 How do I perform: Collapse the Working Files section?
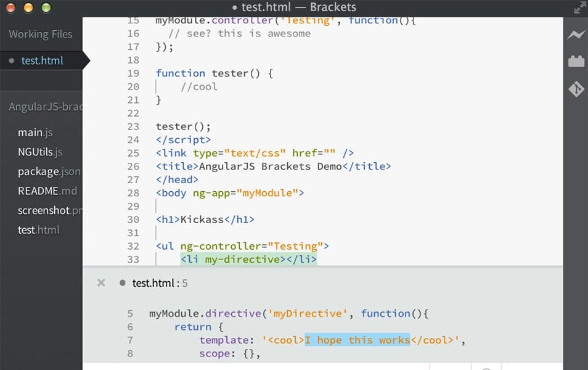click(40, 34)
